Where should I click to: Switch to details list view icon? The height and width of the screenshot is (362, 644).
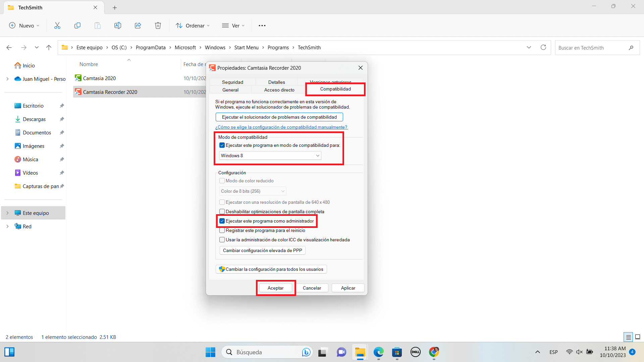tap(628, 337)
